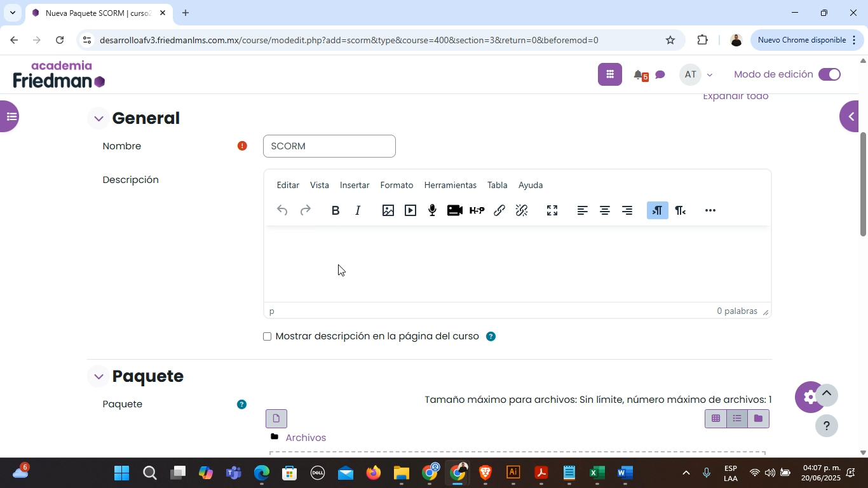The height and width of the screenshot is (488, 868).
Task: Open Windows Start menu
Action: (121, 473)
